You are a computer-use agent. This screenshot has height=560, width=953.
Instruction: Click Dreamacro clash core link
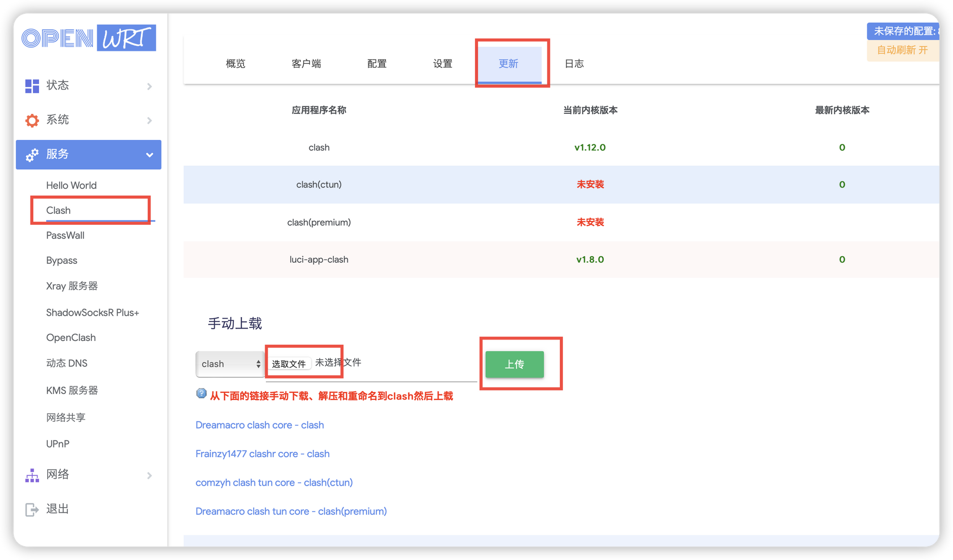pyautogui.click(x=259, y=424)
